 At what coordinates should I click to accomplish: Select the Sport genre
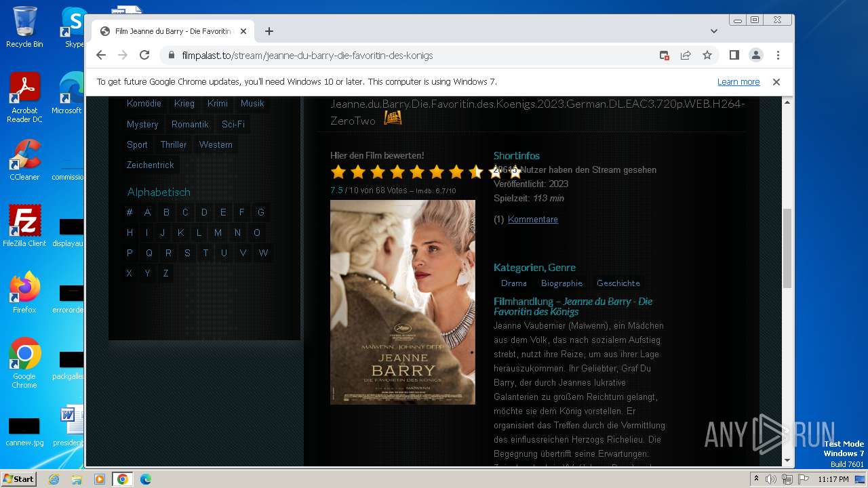click(137, 144)
